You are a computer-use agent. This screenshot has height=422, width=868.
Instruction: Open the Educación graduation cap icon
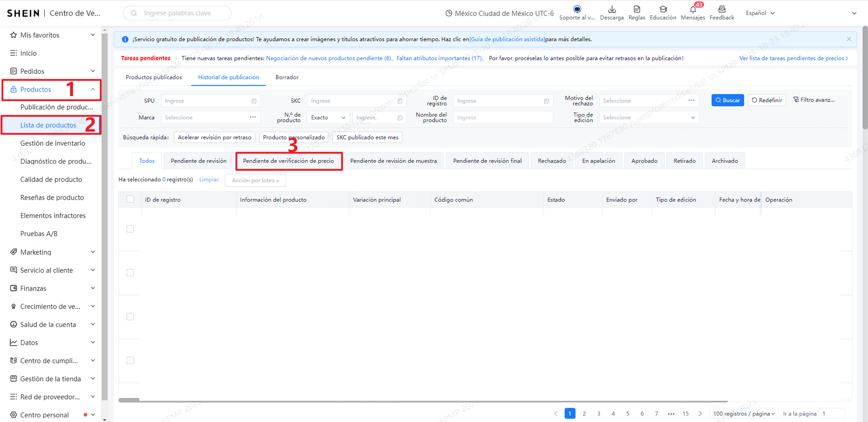pos(663,9)
